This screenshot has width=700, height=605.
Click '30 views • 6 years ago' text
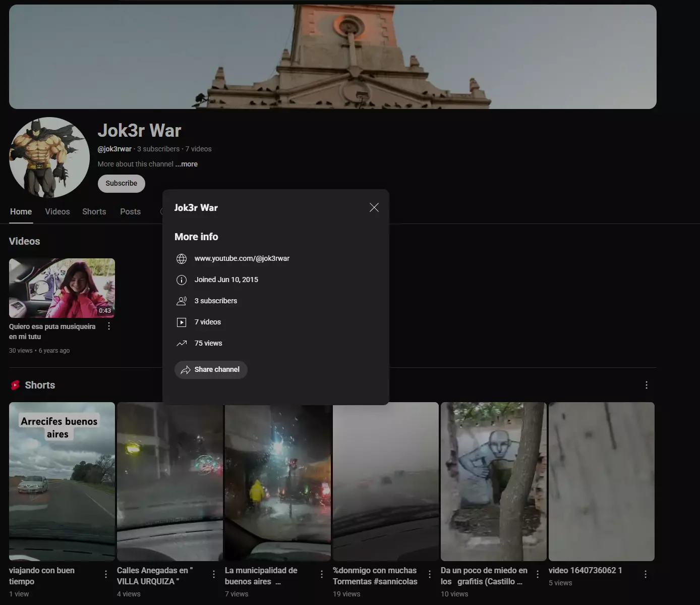(x=39, y=351)
